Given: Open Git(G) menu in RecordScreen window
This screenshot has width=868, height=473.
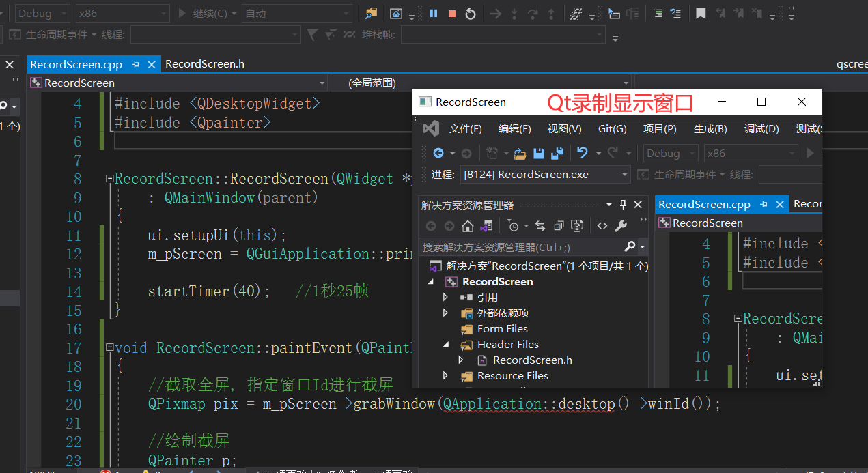Looking at the screenshot, I should [x=612, y=129].
